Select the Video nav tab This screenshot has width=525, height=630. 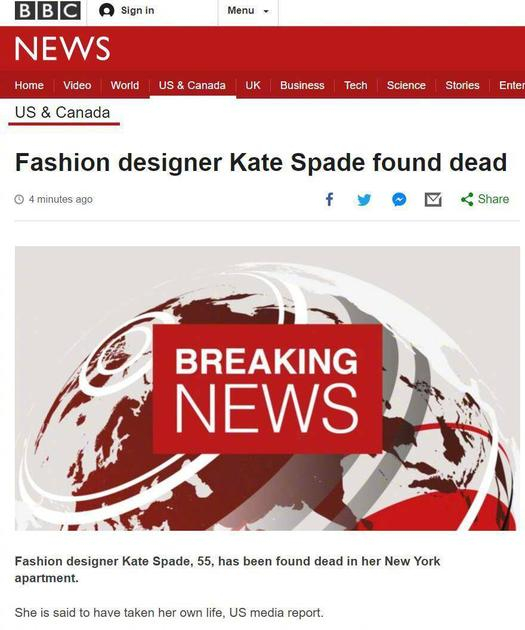point(77,85)
